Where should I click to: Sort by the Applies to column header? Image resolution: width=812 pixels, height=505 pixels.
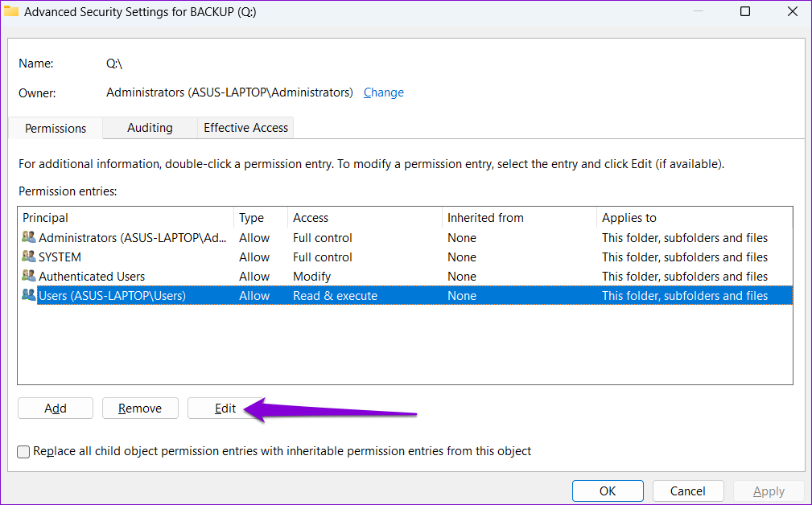coord(695,218)
